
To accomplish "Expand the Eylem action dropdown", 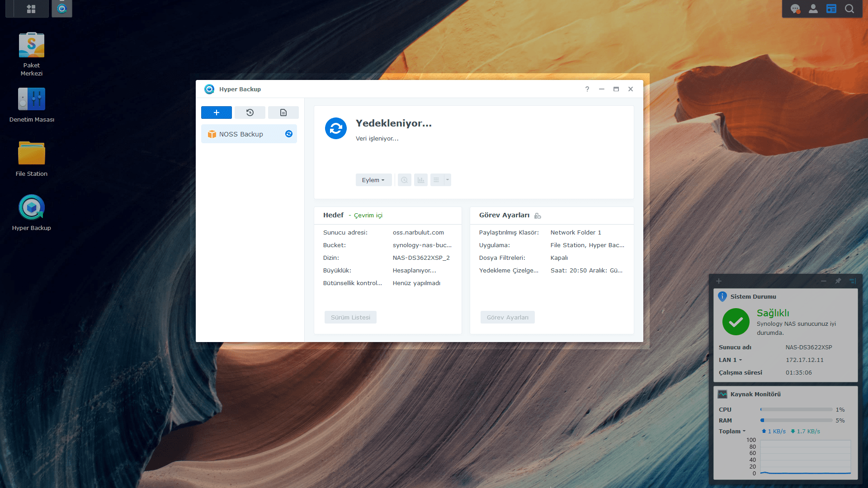I will (373, 180).
